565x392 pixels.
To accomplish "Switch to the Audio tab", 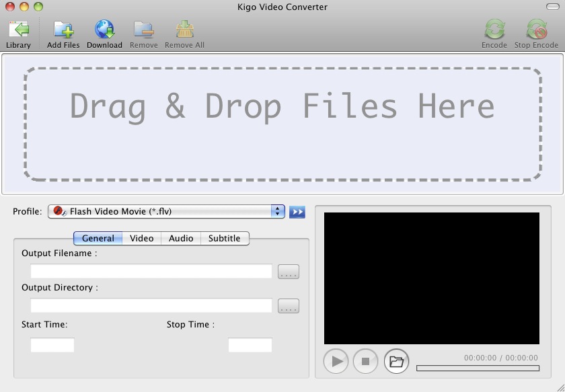I will [x=181, y=238].
